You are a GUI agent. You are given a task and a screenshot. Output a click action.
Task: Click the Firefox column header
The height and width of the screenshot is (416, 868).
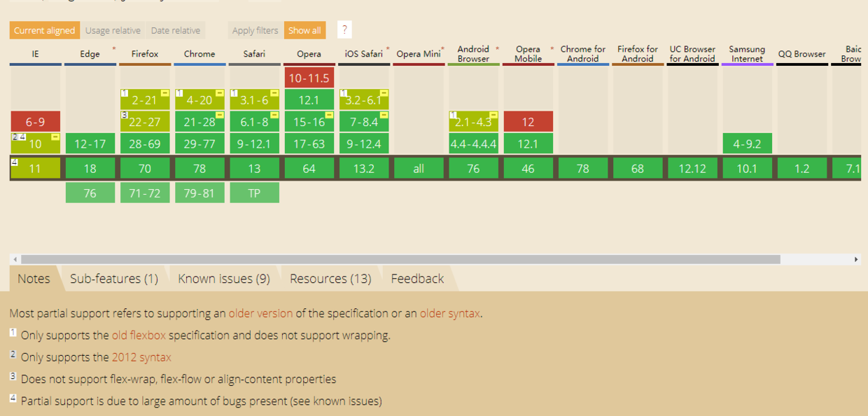[x=145, y=54]
